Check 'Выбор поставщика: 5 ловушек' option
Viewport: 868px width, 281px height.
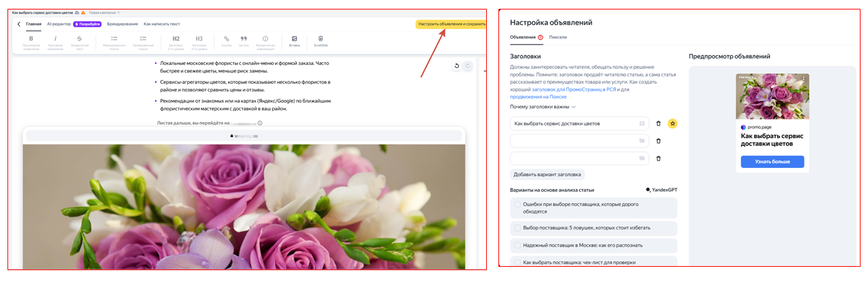click(518, 228)
